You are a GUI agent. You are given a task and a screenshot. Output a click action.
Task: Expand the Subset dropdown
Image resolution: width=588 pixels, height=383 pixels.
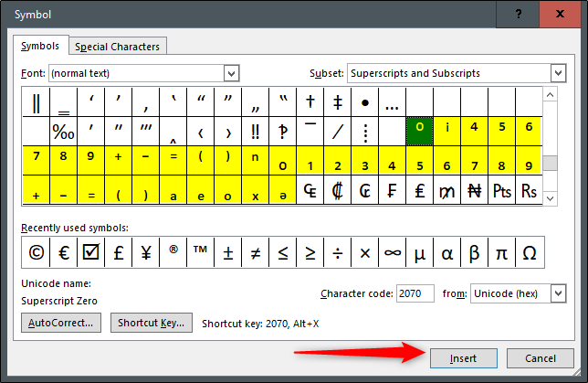(x=557, y=73)
